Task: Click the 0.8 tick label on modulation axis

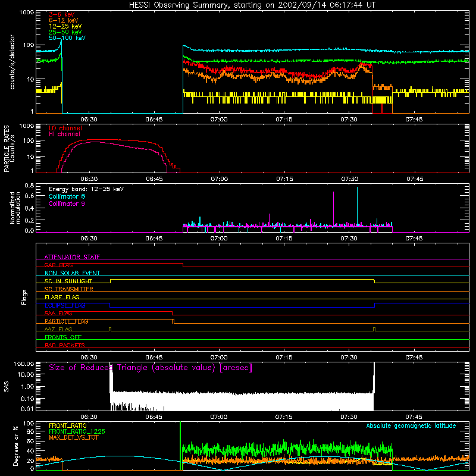Action: 29,186
